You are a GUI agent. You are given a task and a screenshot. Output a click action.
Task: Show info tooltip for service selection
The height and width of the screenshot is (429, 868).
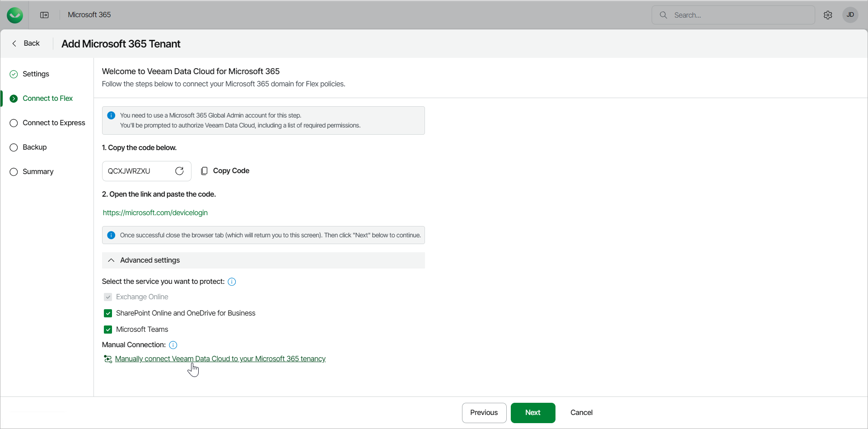pos(232,282)
